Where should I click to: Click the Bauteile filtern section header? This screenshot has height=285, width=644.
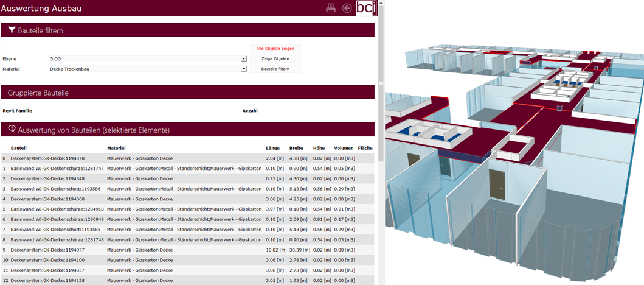(x=188, y=30)
